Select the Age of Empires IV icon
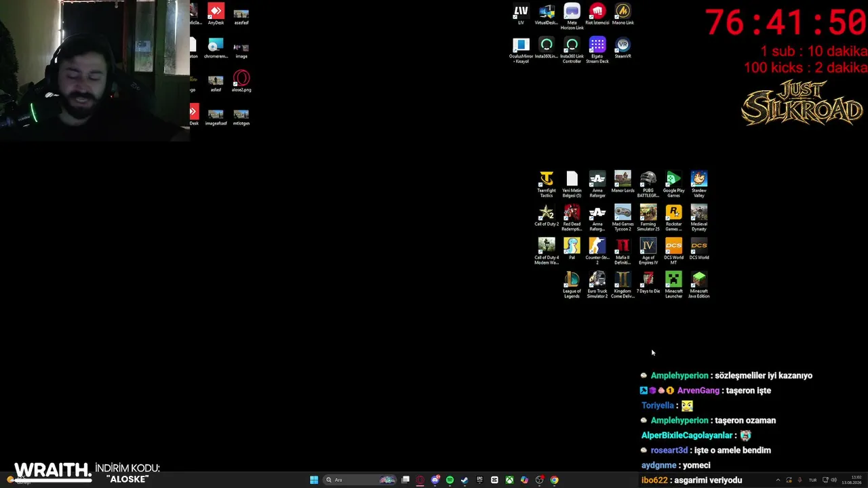Screen dimensions: 868x488 [x=648, y=251]
